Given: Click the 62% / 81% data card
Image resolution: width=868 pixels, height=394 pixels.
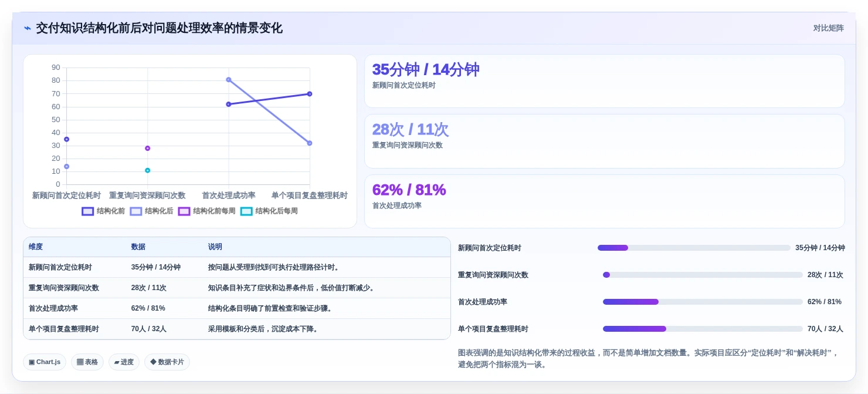Looking at the screenshot, I should pyautogui.click(x=605, y=201).
